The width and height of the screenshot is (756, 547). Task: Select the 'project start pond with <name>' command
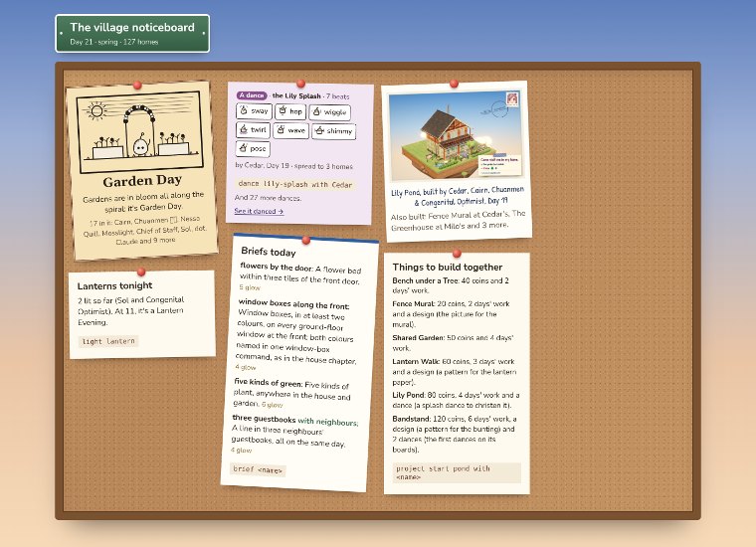457,472
